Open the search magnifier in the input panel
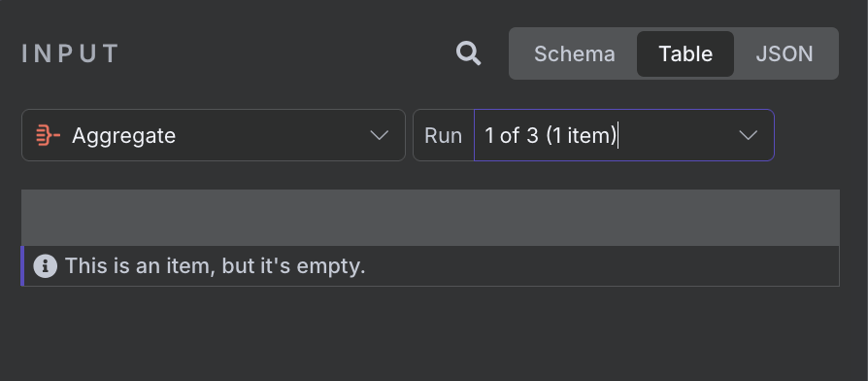This screenshot has height=381, width=868. (x=468, y=53)
